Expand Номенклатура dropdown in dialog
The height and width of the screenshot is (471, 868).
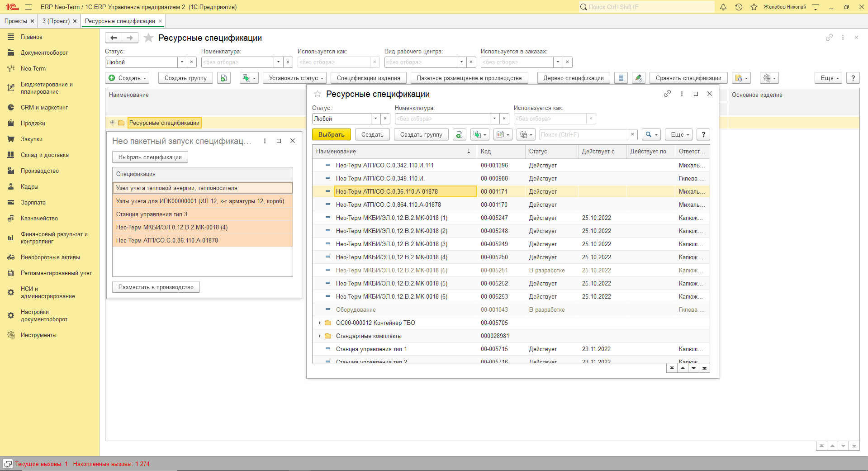tap(495, 119)
